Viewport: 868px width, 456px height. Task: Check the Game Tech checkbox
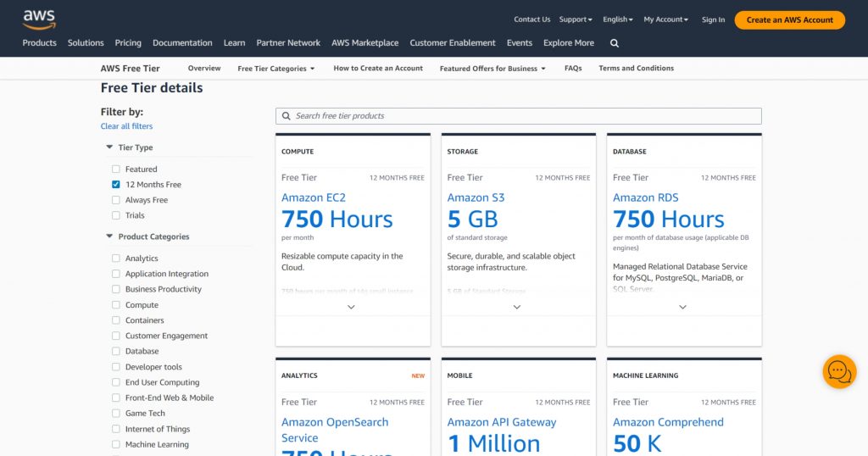[115, 414]
